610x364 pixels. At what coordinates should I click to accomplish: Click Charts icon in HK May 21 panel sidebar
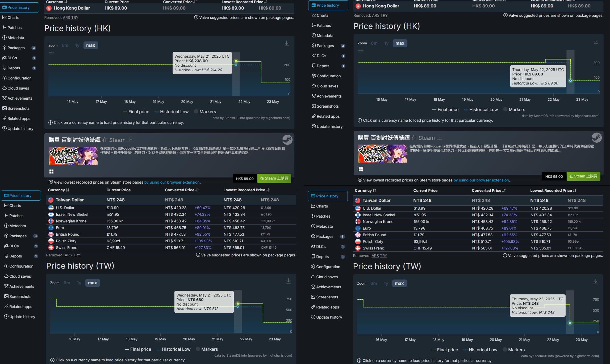coord(5,17)
